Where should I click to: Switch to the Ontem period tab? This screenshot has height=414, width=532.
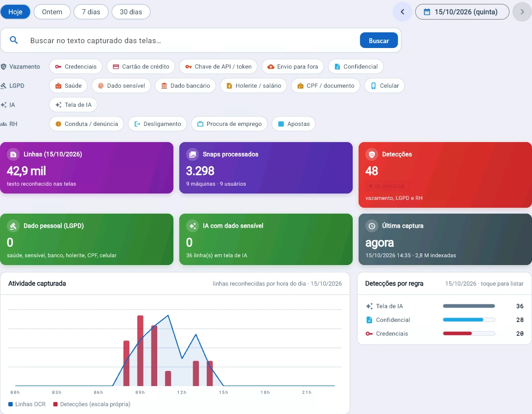(x=52, y=12)
